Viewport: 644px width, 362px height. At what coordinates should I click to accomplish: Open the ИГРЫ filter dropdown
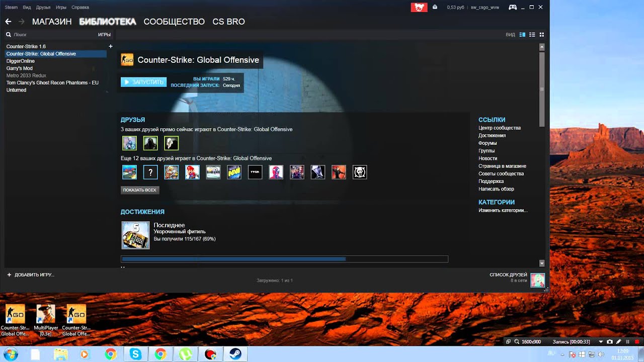click(104, 35)
